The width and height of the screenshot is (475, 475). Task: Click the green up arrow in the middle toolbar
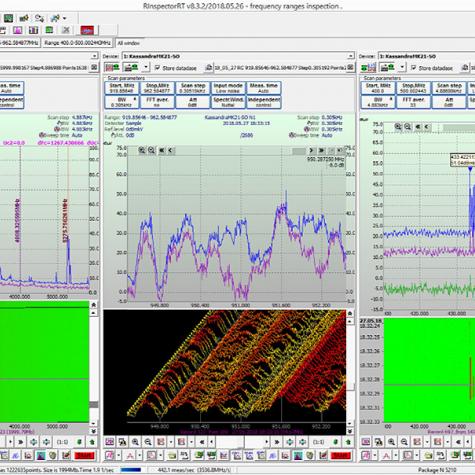349,442
